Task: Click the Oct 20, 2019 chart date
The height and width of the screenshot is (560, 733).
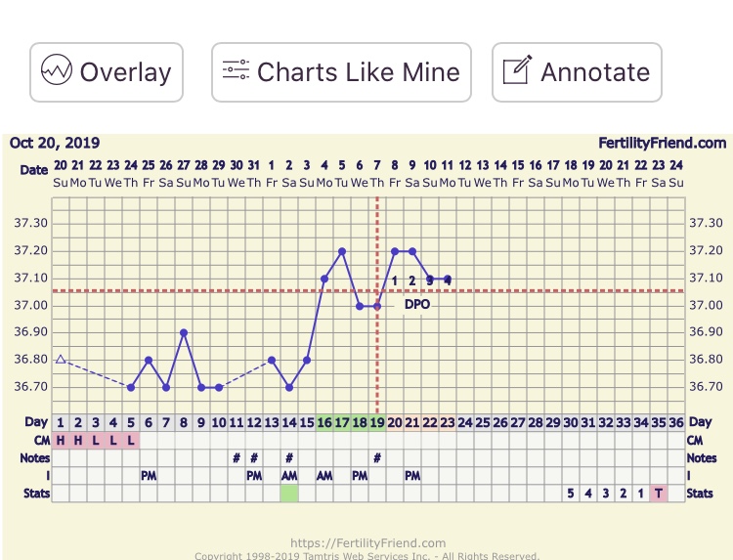Action: 55,143
